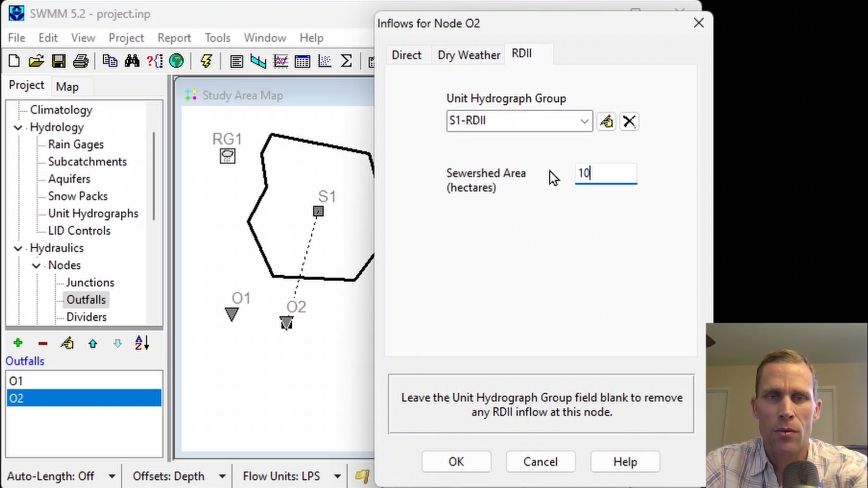Screen dimensions: 868x488
Task: Click the Edit object icon below the project tree
Action: (x=67, y=343)
